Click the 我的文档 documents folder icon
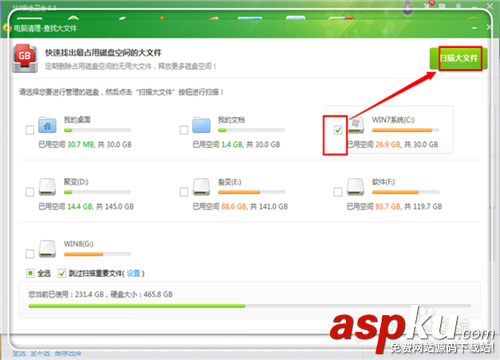Viewport: 500px width, 360px height. (x=201, y=125)
